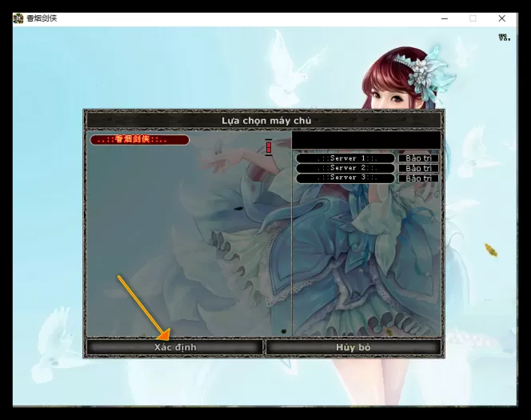
Task: Click Bảo trì status next to Server 1
Action: [418, 158]
